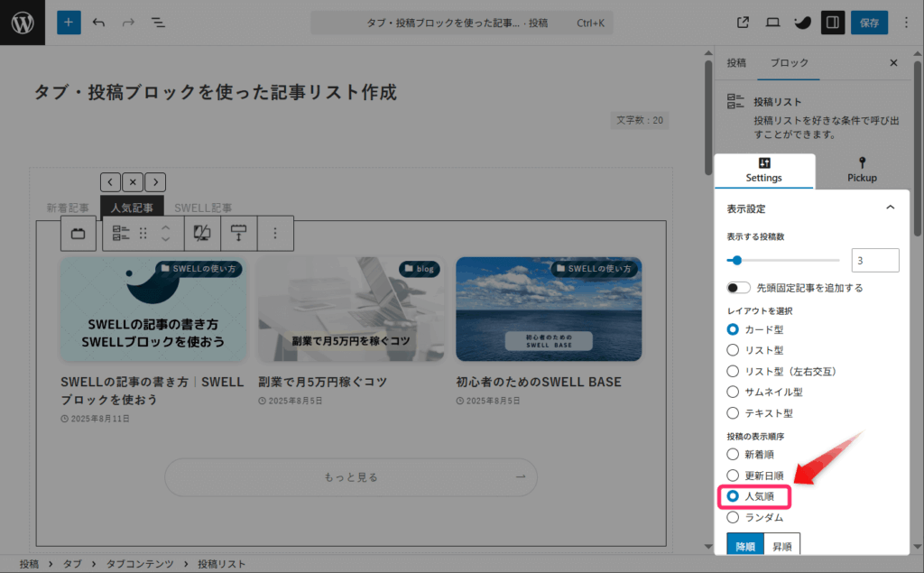Screen dimensions: 924x573
Task: Undo the last change
Action: [98, 23]
